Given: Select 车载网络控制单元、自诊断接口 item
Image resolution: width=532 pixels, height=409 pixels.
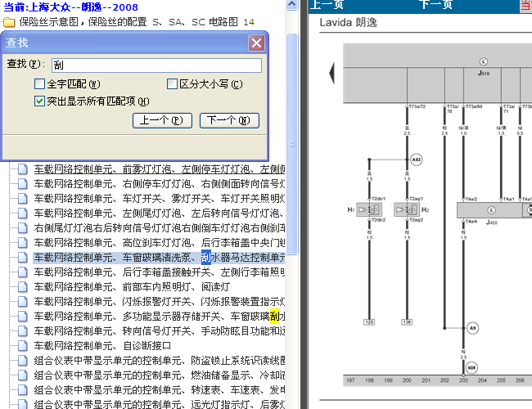Looking at the screenshot, I should tap(102, 345).
